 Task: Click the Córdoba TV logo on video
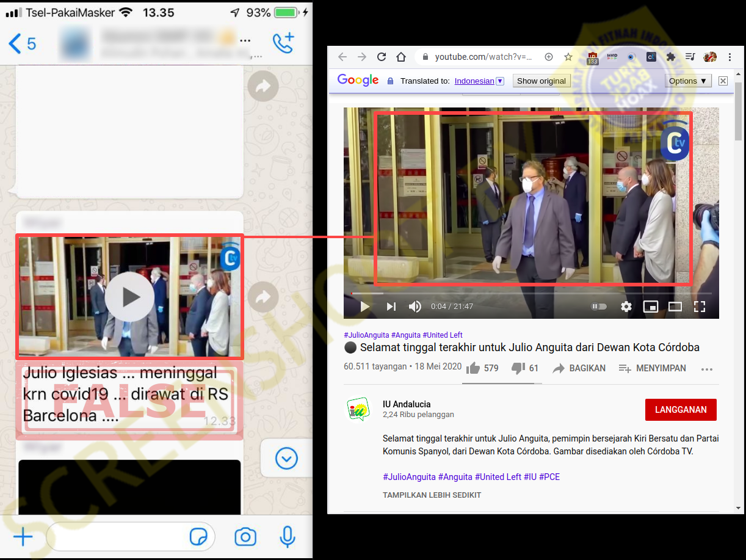coord(675,143)
